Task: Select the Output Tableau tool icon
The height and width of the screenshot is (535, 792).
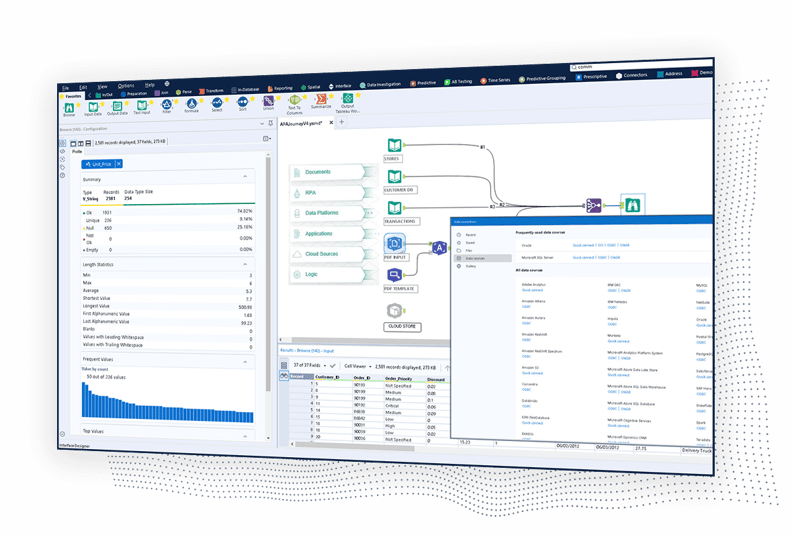Action: (x=348, y=99)
